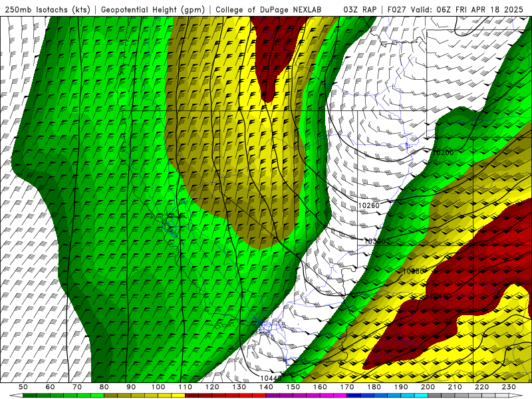Click the 120 value on the color scale
Screen dimensions: 532x399
pyautogui.click(x=212, y=387)
